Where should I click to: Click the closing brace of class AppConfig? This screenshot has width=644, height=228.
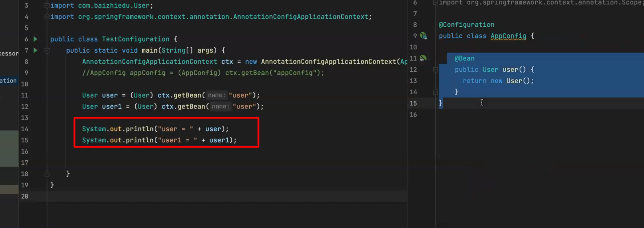point(441,103)
